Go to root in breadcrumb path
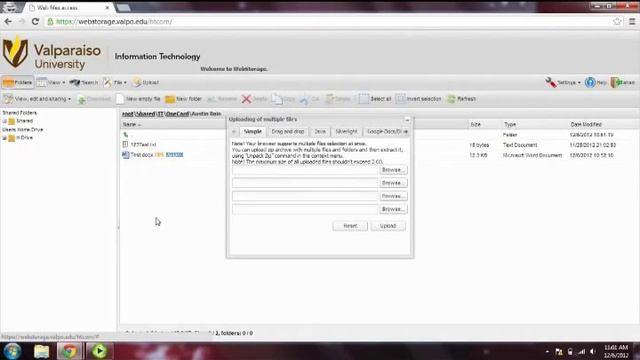The image size is (640, 360). pyautogui.click(x=127, y=113)
